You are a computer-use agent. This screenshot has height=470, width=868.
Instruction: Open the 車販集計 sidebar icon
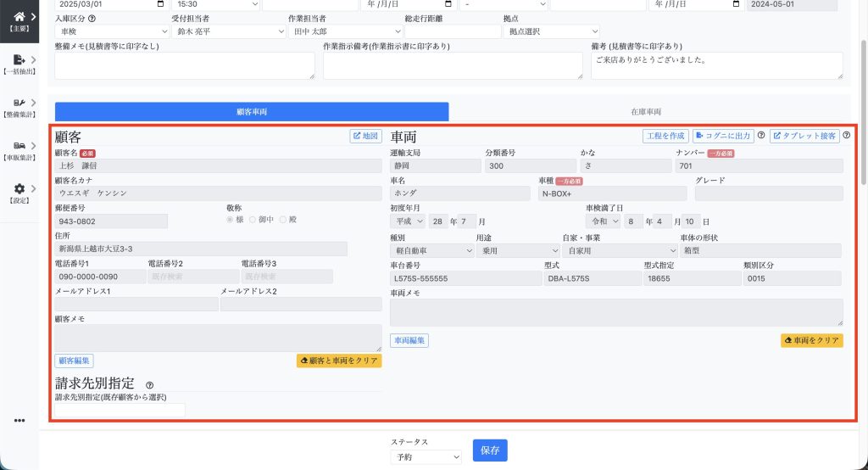(x=19, y=146)
